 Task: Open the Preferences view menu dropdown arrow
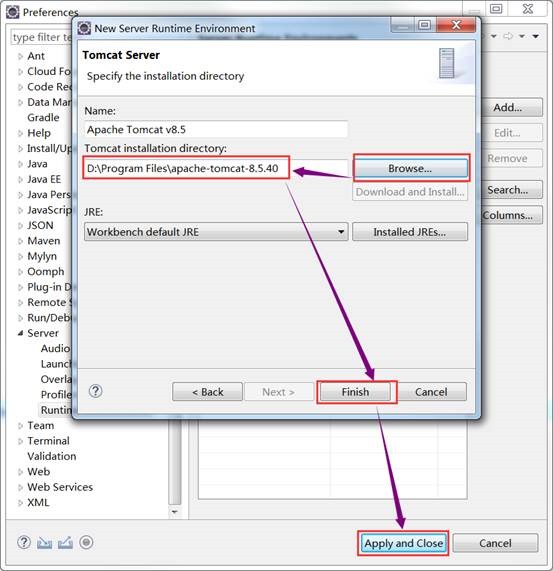pyautogui.click(x=536, y=36)
